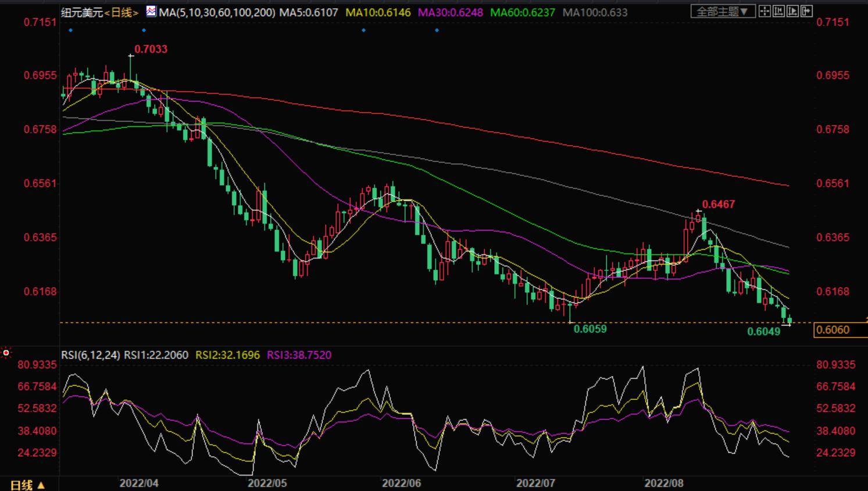Click the 0.6059 low price label
Image resolution: width=868 pixels, height=491 pixels.
pyautogui.click(x=590, y=329)
